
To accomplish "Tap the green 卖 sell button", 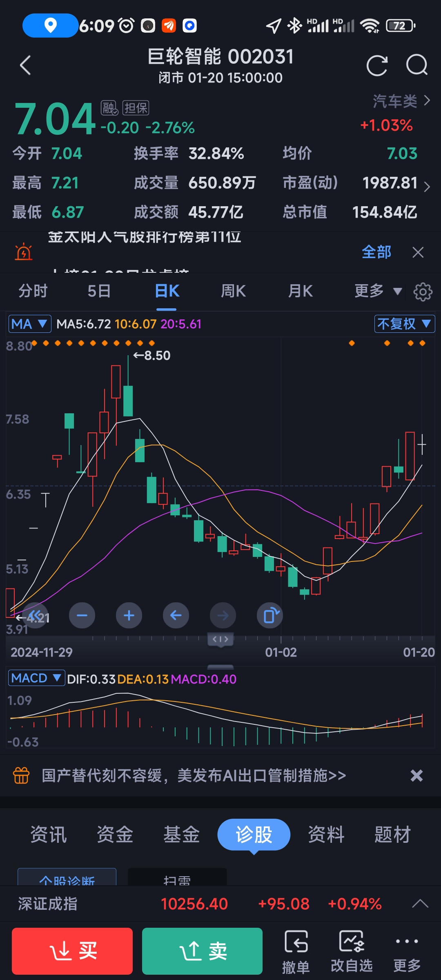I will (x=202, y=951).
